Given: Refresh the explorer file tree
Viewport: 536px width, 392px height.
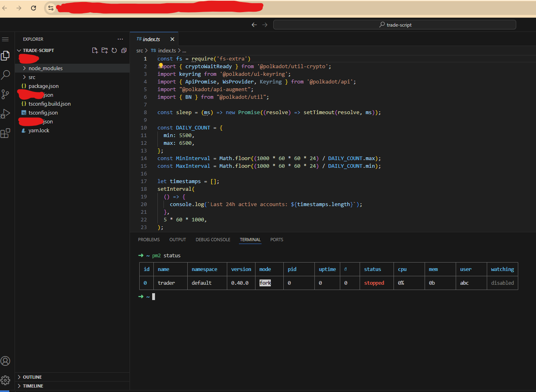Looking at the screenshot, I should 114,50.
